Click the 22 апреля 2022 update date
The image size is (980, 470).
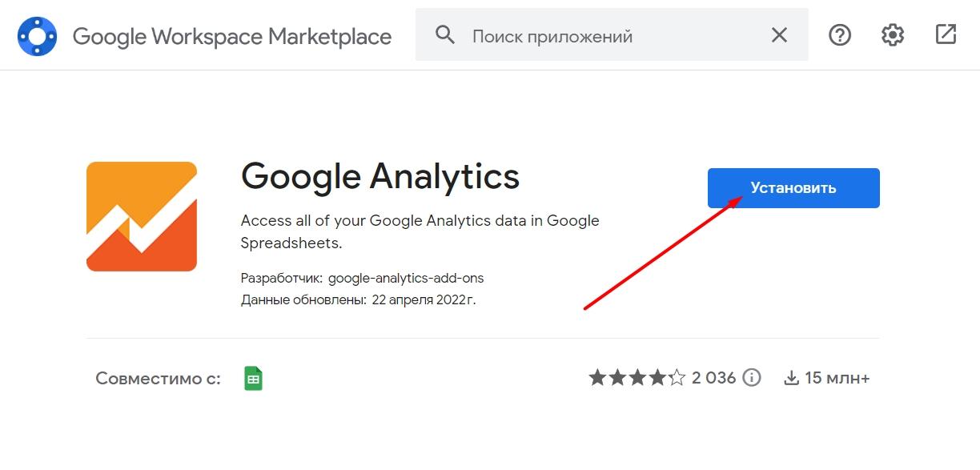coord(424,300)
